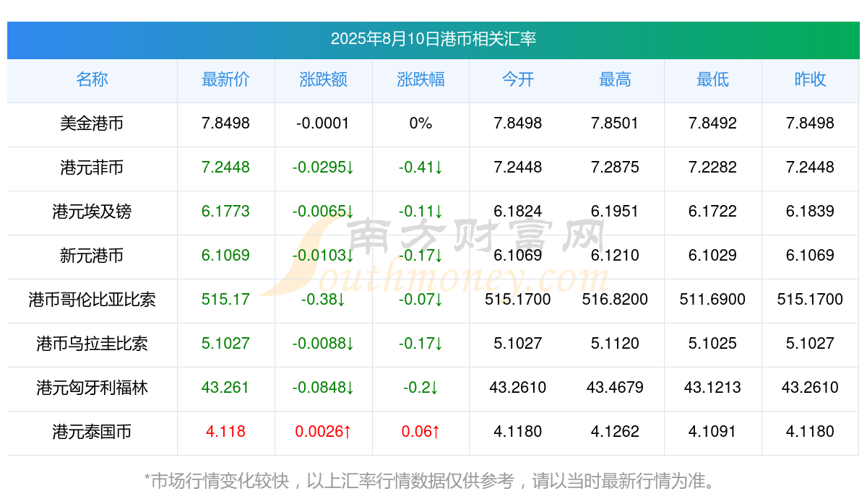Click the -0.0848↓ change for 港元匈牙利福林
Screen dimensions: 867x504
click(323, 388)
